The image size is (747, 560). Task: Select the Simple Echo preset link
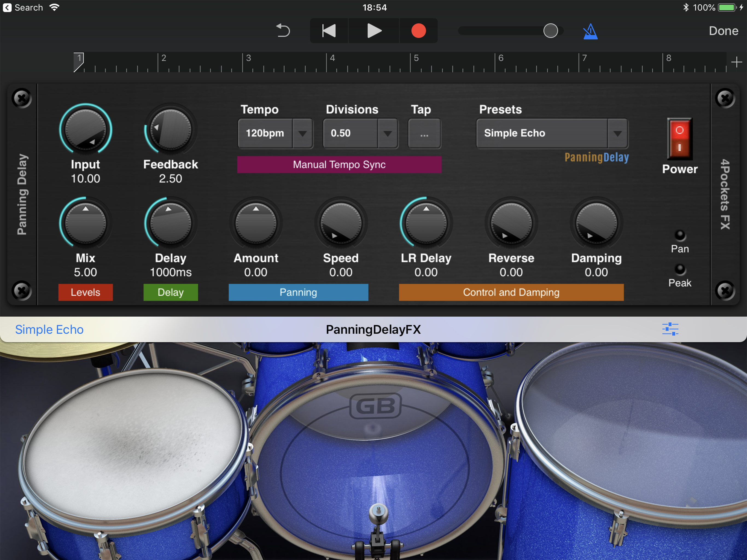pos(49,329)
